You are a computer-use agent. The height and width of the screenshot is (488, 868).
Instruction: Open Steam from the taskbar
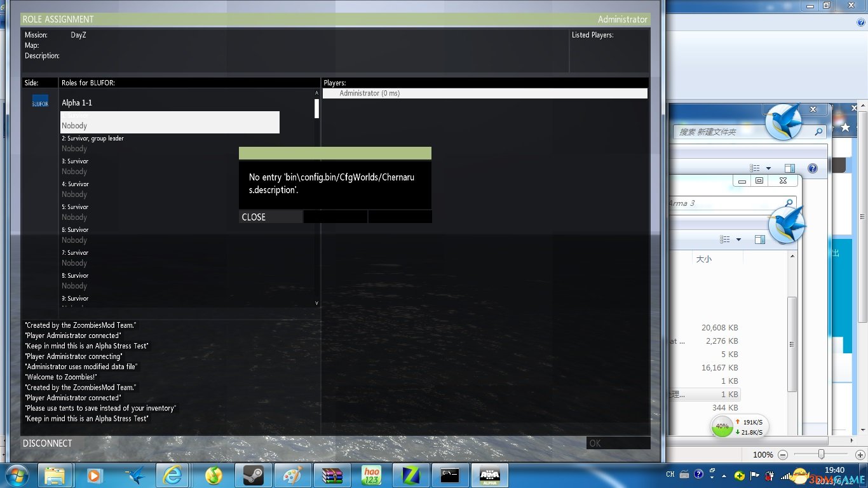[253, 475]
